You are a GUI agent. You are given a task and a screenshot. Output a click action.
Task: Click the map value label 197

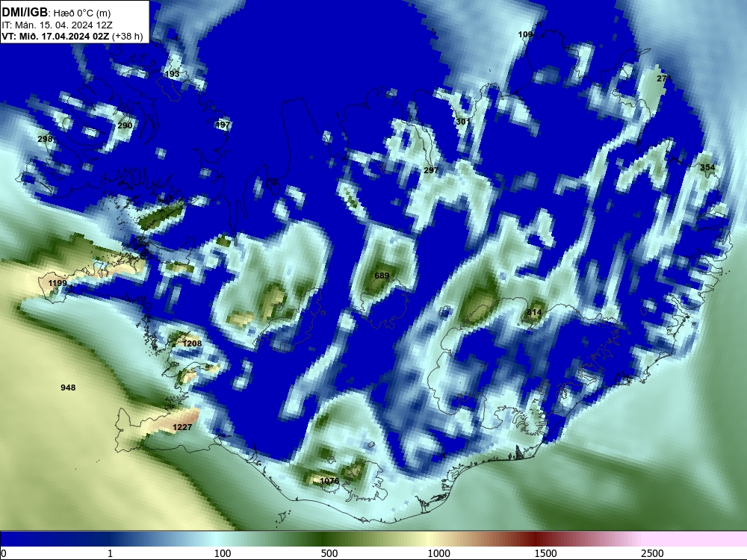[x=223, y=125]
